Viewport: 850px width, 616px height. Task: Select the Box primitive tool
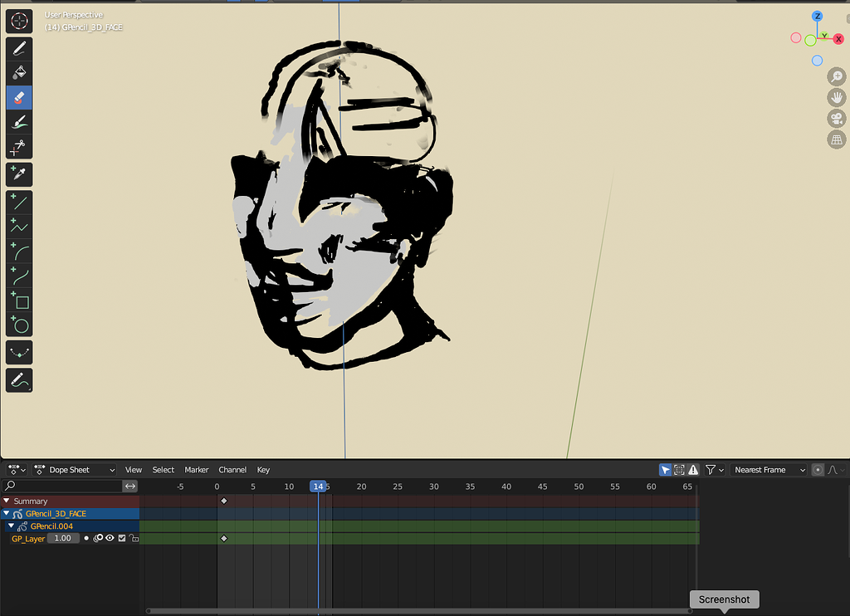click(x=19, y=301)
